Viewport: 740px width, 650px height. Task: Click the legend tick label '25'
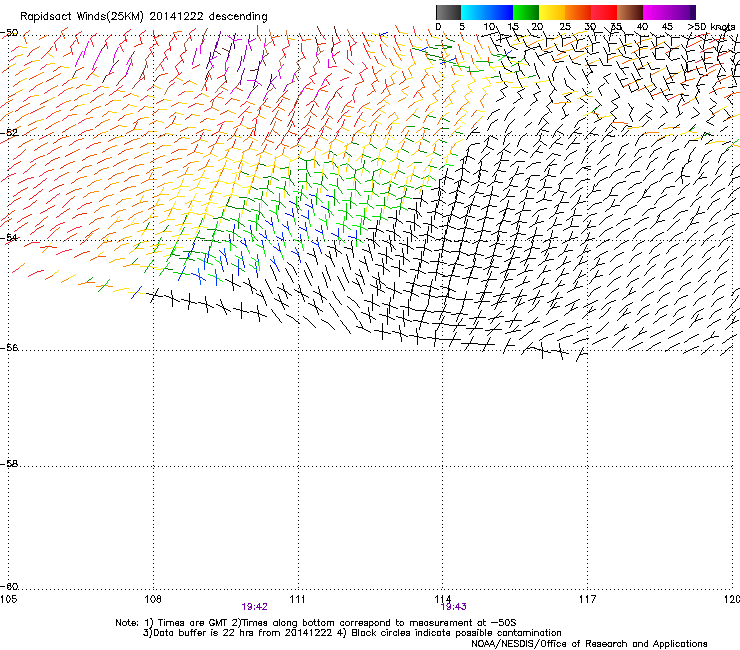coord(565,27)
